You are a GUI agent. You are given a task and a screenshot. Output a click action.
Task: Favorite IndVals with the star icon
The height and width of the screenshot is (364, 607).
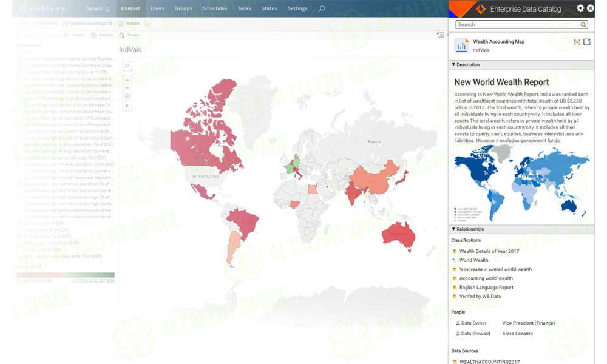point(146,24)
